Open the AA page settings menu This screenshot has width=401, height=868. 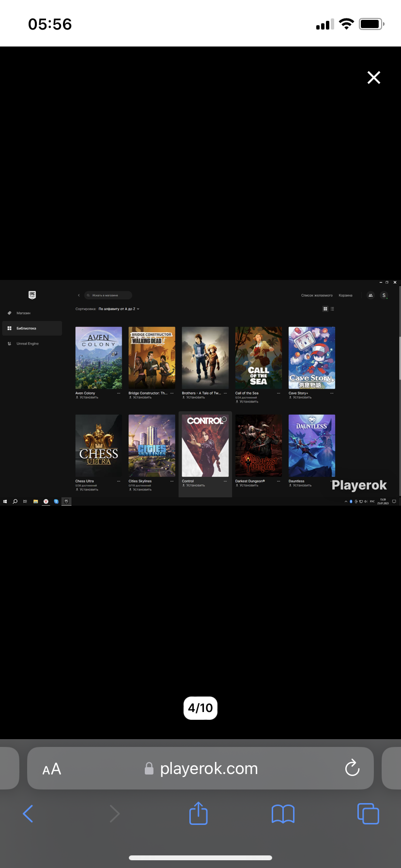tap(52, 769)
